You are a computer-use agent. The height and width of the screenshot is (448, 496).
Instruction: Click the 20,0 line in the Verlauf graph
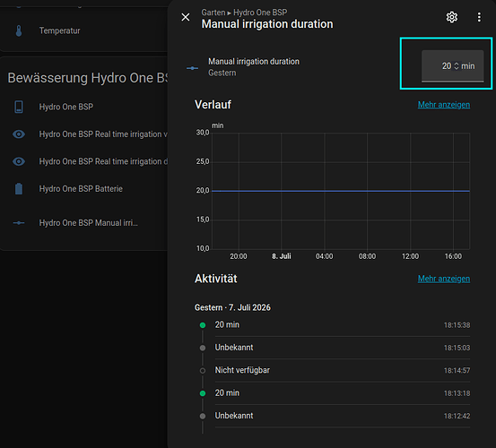[x=341, y=191]
